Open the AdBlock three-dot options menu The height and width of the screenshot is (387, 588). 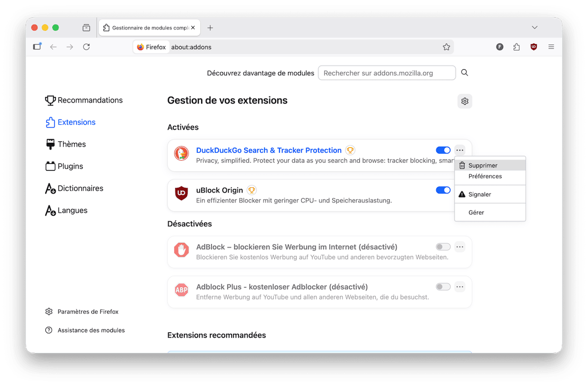click(460, 247)
